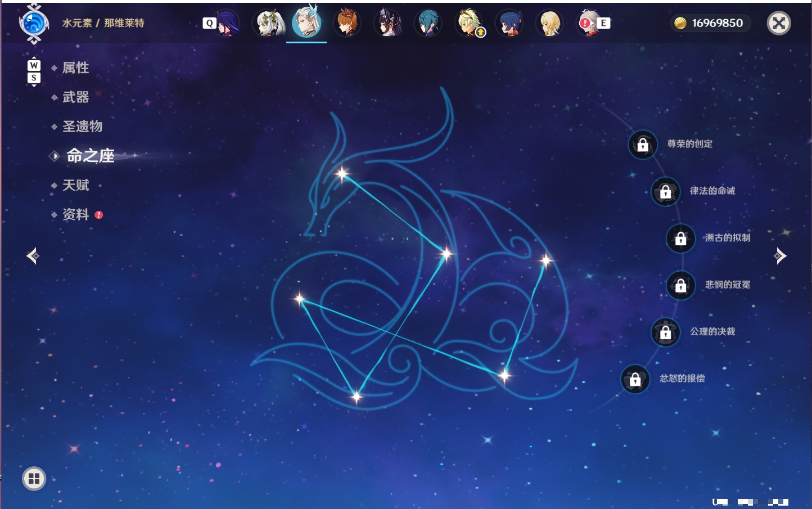Click the bottommost star of the constellation
The image size is (812, 509).
[x=356, y=397]
